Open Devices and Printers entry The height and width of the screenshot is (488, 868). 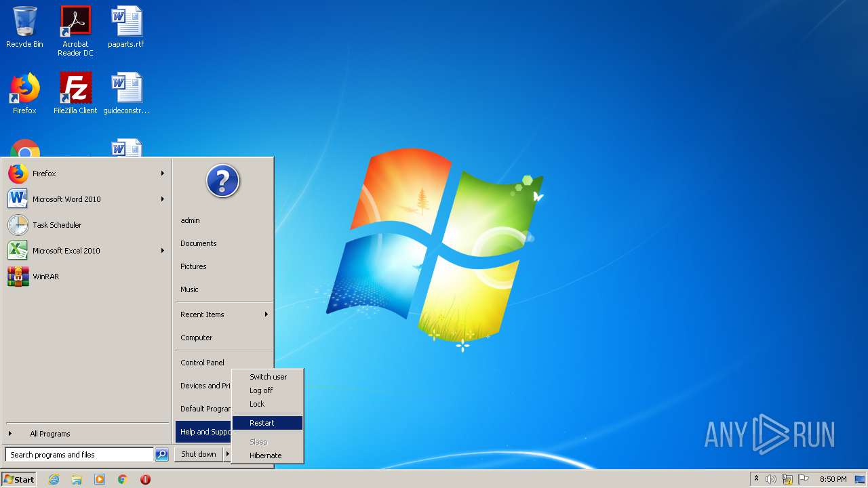pos(203,386)
